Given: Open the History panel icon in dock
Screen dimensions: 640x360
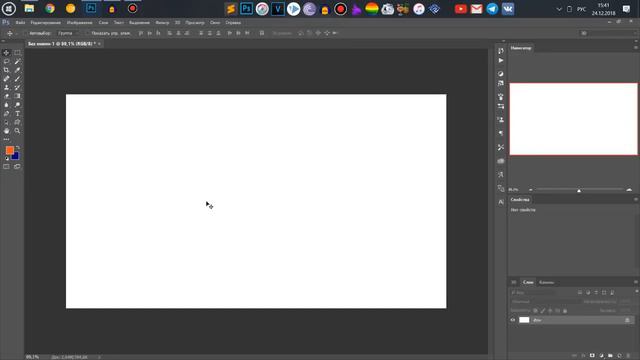Looking at the screenshot, I should point(501,51).
